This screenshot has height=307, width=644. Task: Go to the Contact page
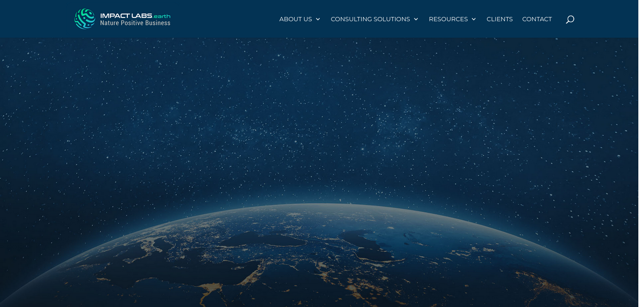click(x=537, y=19)
